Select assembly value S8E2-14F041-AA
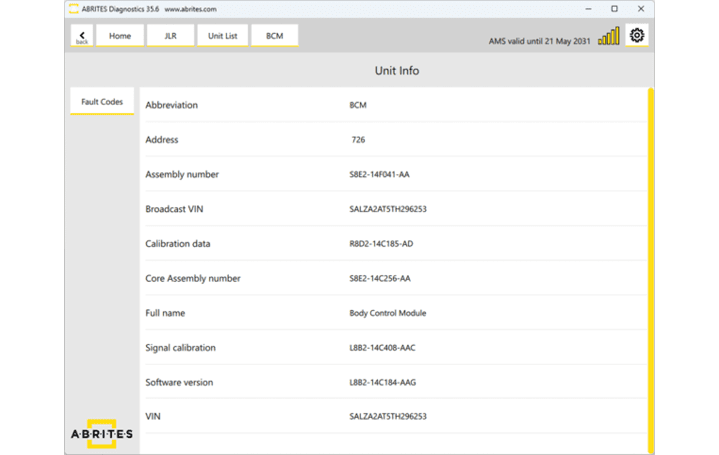Viewport: 719px width, 455px height. click(x=379, y=174)
